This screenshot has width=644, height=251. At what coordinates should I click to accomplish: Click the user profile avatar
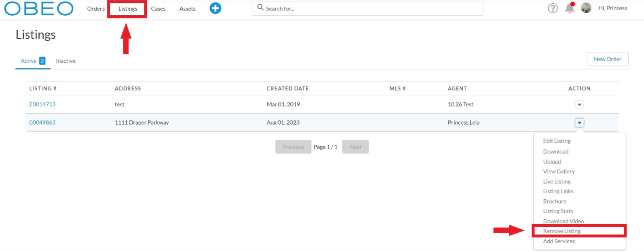586,8
